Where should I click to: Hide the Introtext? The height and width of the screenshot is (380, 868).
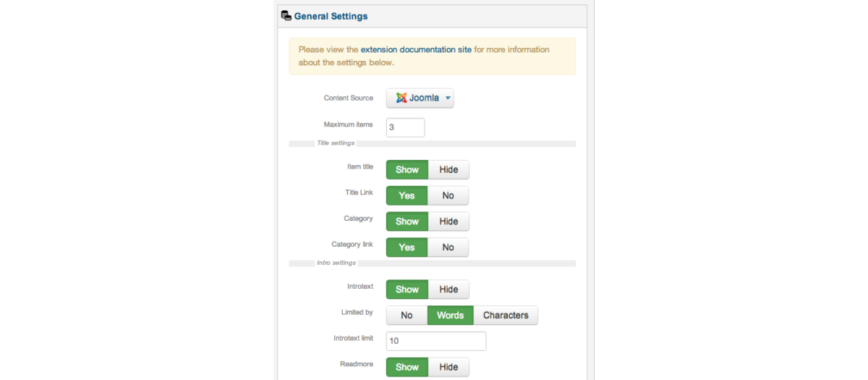point(448,290)
